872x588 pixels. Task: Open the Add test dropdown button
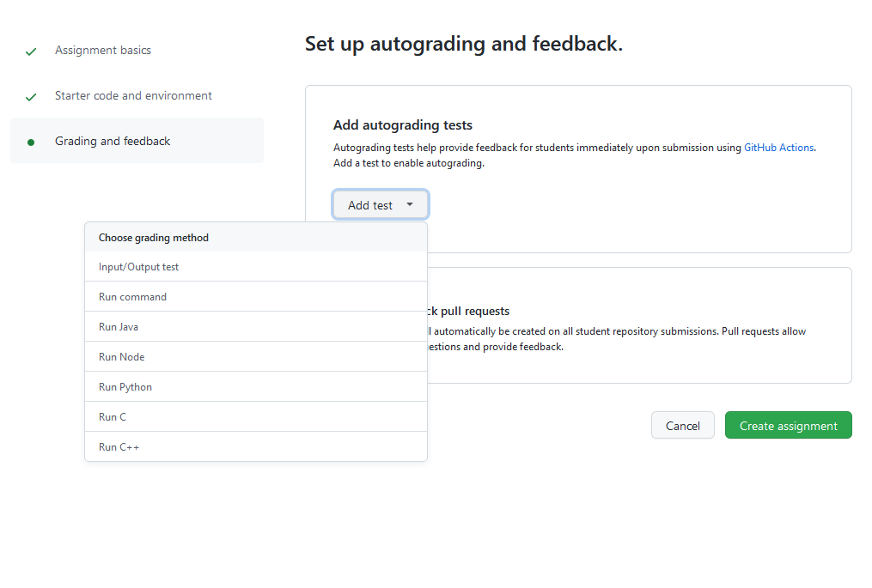click(381, 204)
